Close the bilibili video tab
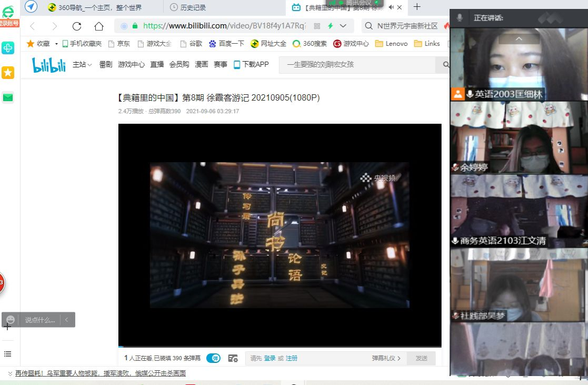Screen dimensions: 588x385 [x=400, y=7]
